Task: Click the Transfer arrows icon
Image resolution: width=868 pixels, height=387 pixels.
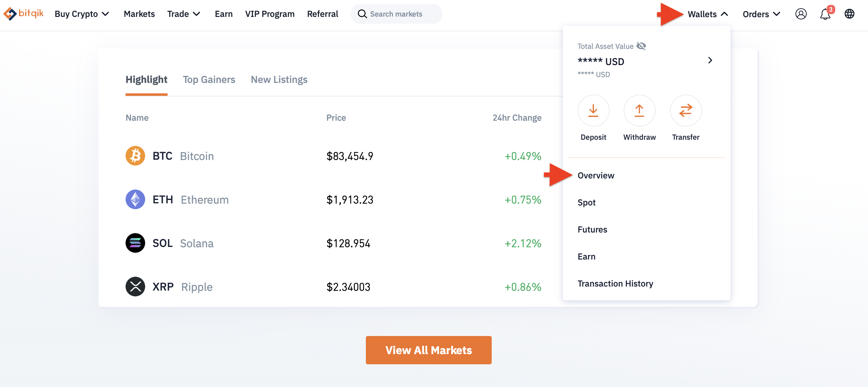Action: [685, 110]
